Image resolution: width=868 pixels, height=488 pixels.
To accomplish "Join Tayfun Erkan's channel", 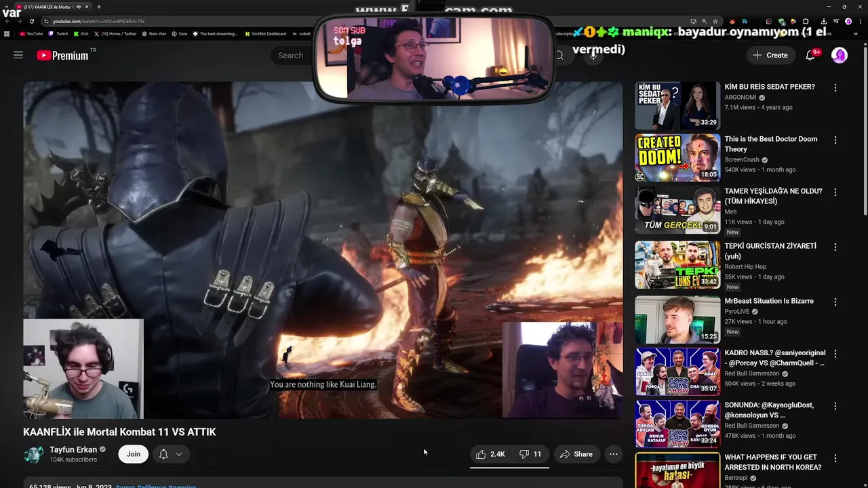I will (x=134, y=454).
